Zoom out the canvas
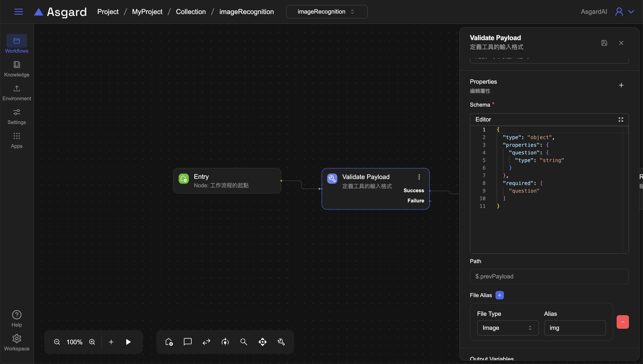The width and height of the screenshot is (643, 364). (57, 342)
